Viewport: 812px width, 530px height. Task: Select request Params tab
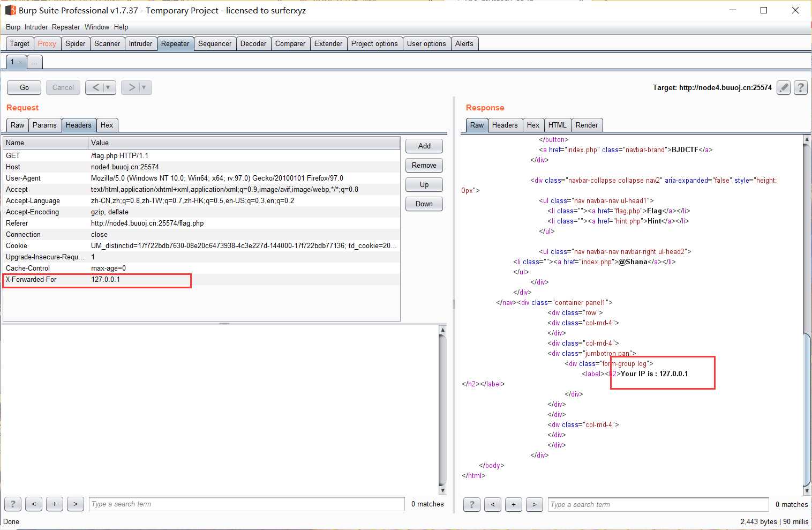44,125
